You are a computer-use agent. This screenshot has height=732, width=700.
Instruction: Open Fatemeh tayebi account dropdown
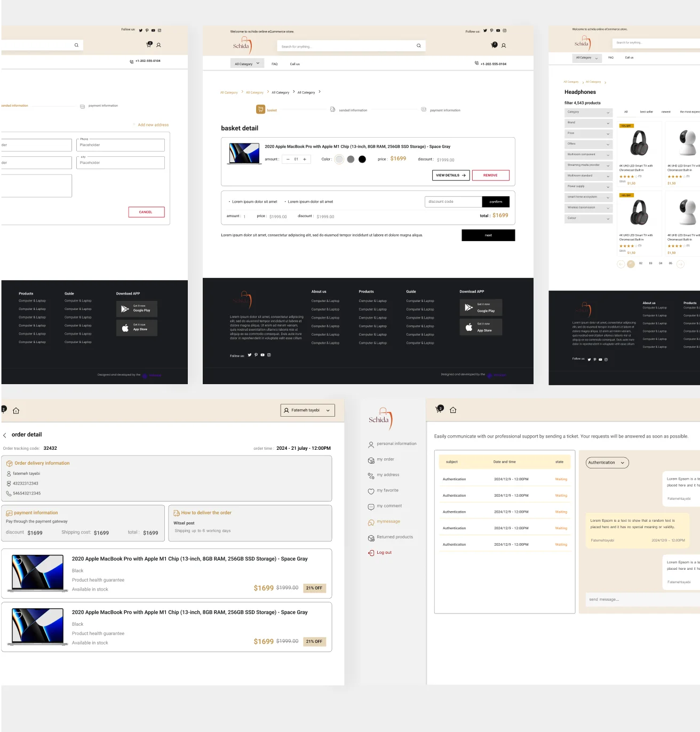click(x=308, y=410)
